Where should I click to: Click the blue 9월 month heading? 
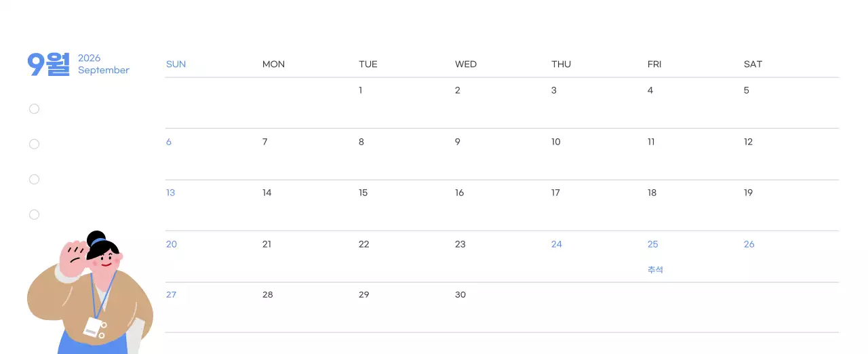click(48, 64)
